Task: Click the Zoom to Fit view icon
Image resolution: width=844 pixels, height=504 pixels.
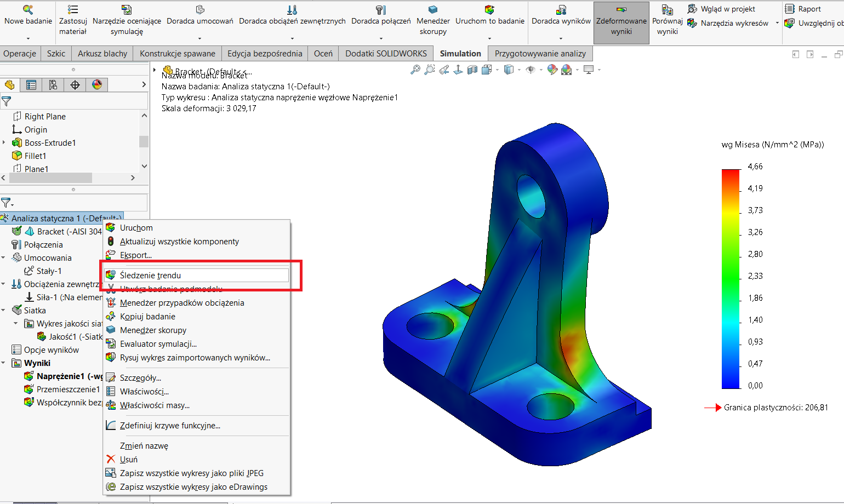Action: (x=416, y=70)
